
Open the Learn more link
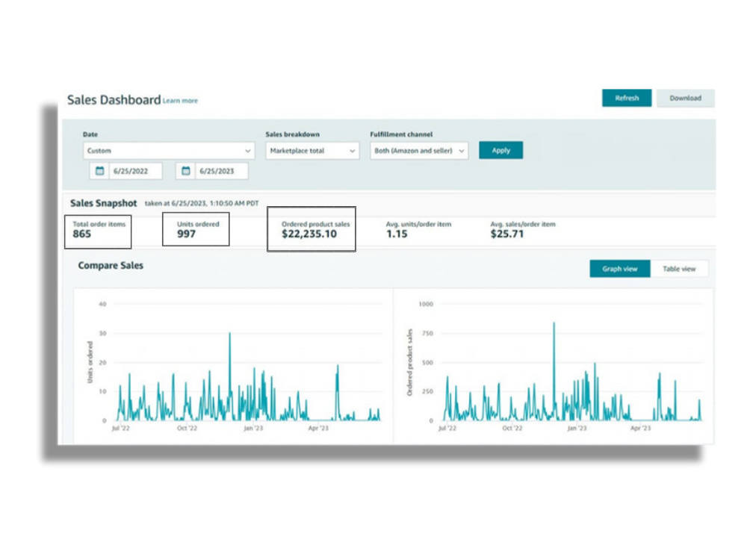180,101
